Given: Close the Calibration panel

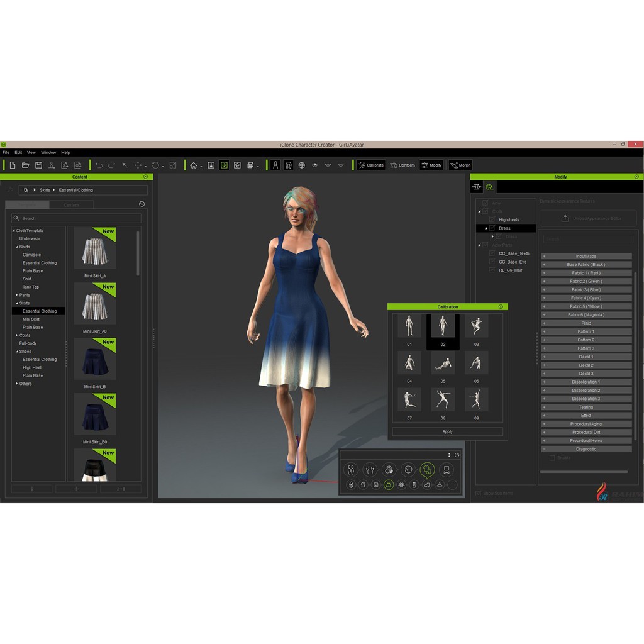Looking at the screenshot, I should click(501, 307).
